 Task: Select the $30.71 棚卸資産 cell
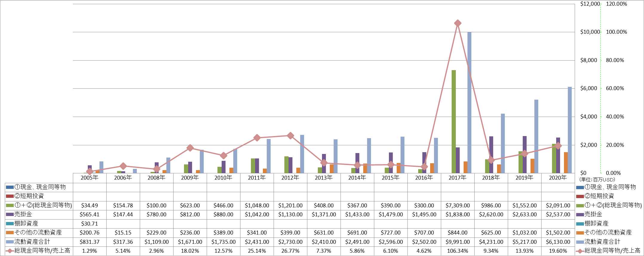click(90, 224)
